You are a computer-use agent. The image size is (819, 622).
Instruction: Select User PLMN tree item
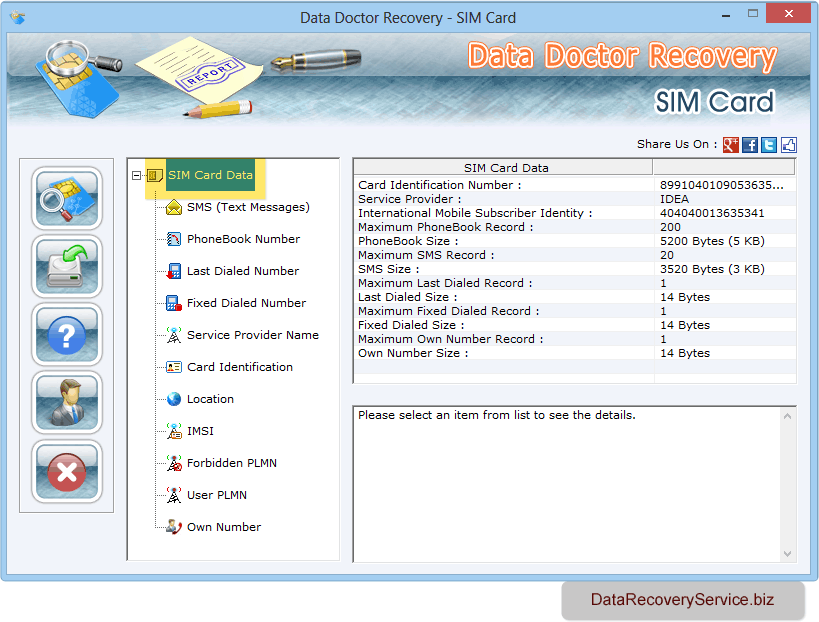[217, 495]
